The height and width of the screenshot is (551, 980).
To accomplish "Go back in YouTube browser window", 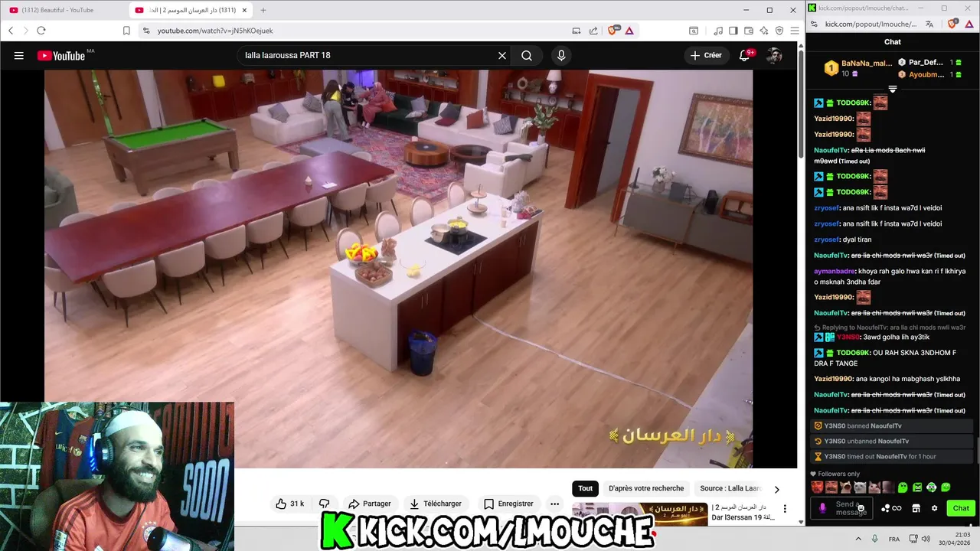I will [11, 31].
